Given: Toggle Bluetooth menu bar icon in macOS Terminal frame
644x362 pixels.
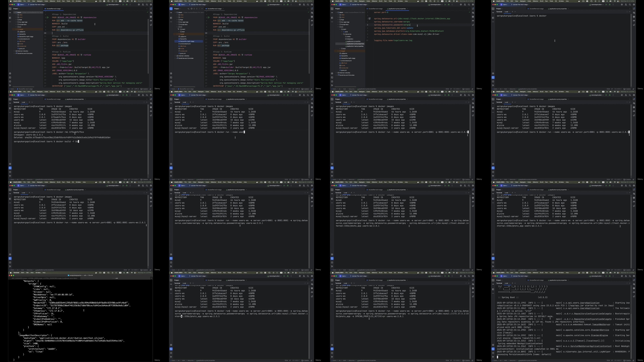Looking at the screenshot, I should click(x=124, y=273).
